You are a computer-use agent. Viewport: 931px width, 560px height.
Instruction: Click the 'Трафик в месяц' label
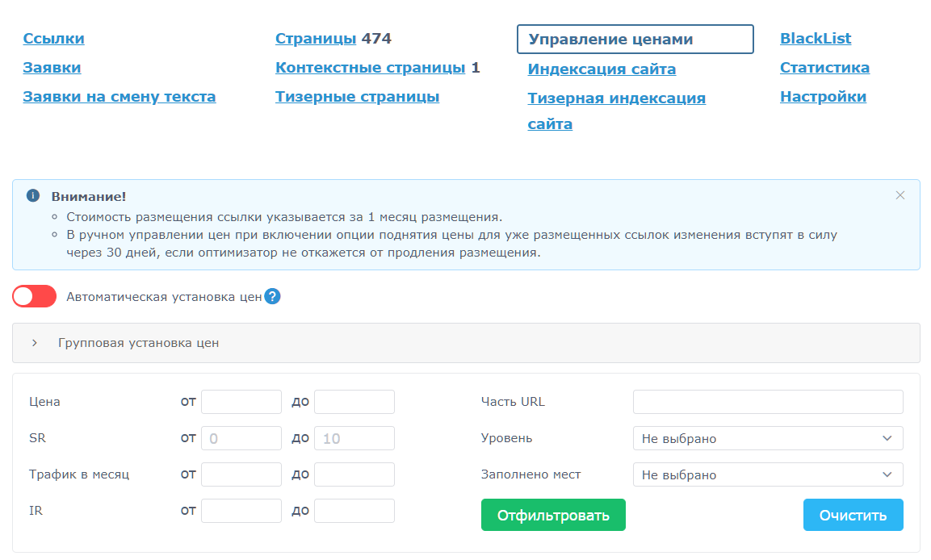(79, 474)
